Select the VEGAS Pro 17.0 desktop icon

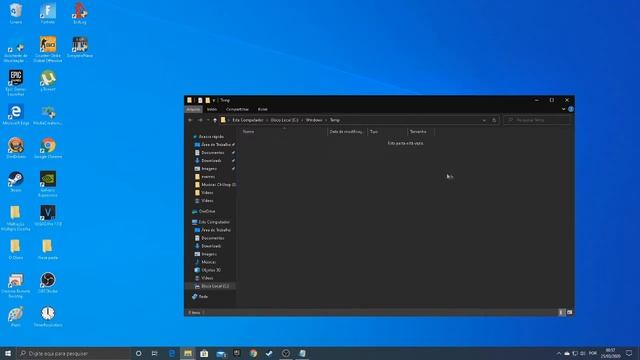click(x=48, y=216)
